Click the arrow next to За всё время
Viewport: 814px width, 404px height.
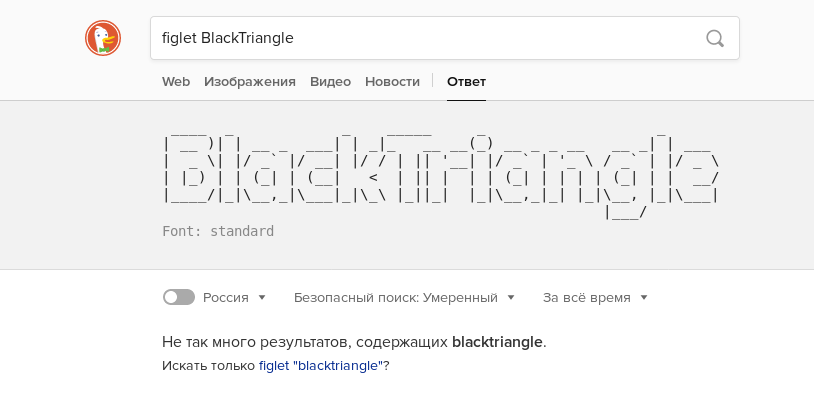pos(644,297)
